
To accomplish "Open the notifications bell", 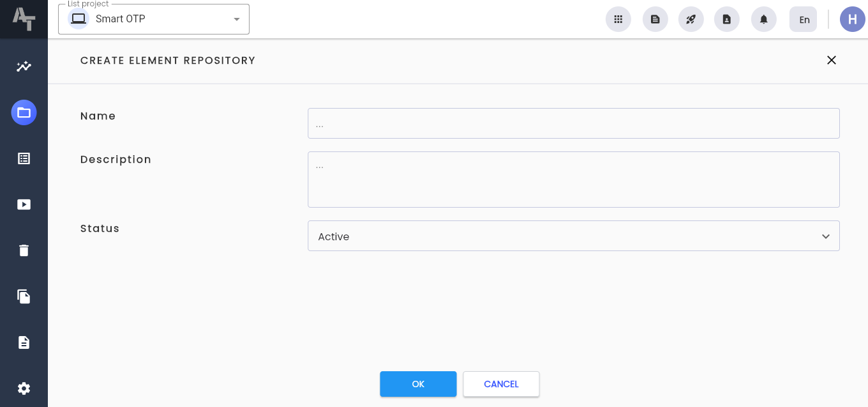I will tap(763, 19).
